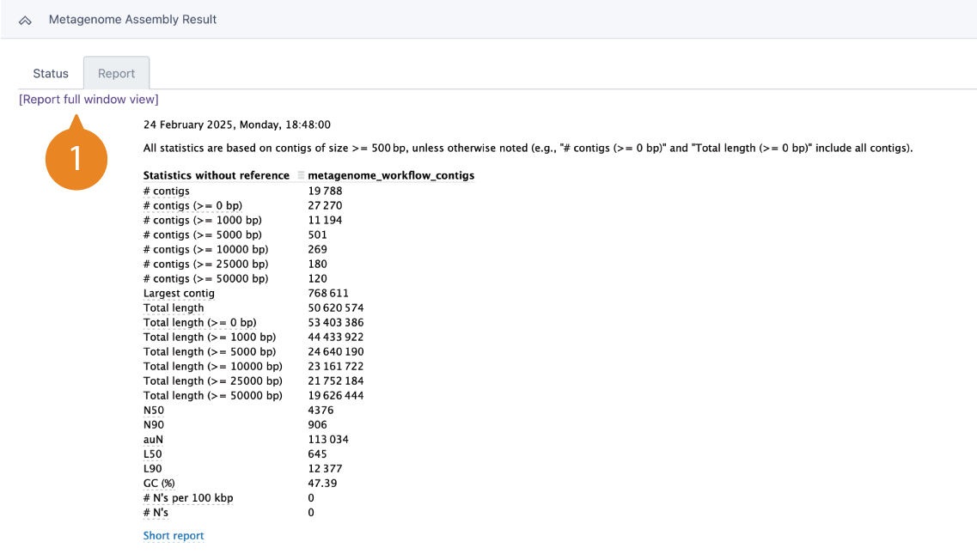Image resolution: width=977 pixels, height=560 pixels.
Task: Click the 'Total length (>= 0 bp)' label
Action: point(200,323)
